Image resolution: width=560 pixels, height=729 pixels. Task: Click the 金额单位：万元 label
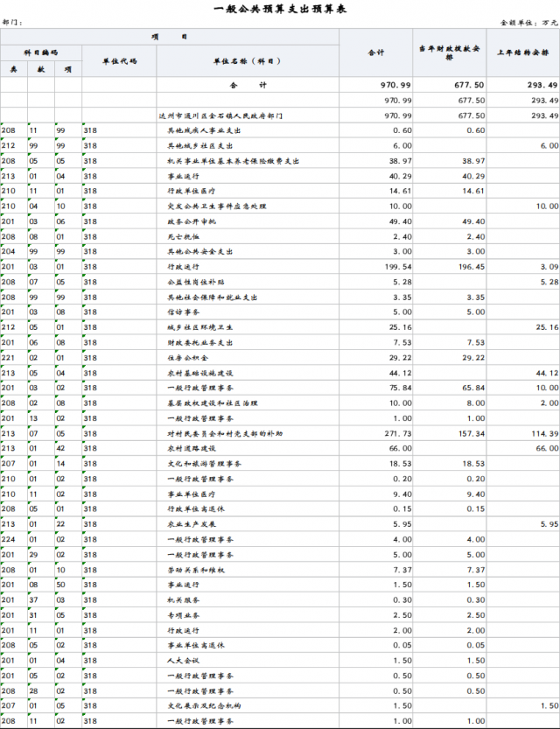[528, 22]
